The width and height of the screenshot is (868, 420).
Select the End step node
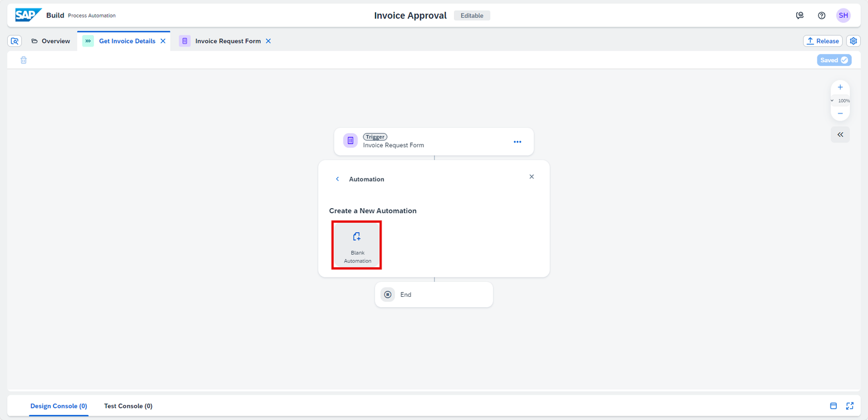tap(434, 294)
